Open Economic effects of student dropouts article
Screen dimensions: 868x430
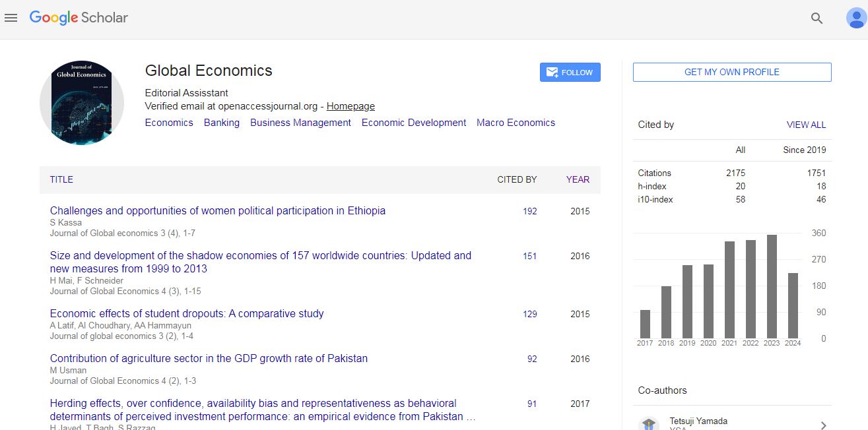click(187, 314)
